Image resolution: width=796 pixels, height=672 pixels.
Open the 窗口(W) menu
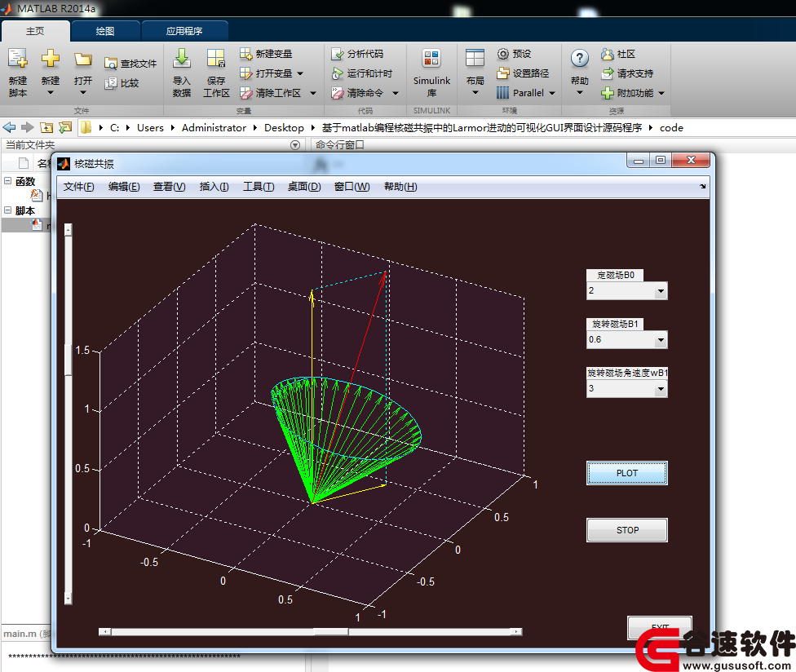click(352, 187)
